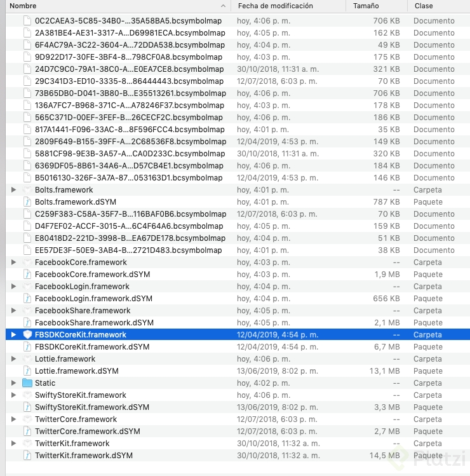Image resolution: width=470 pixels, height=476 pixels.
Task: Click document icon of EE57DE3F bcsymbolmap file
Action: tap(27, 250)
